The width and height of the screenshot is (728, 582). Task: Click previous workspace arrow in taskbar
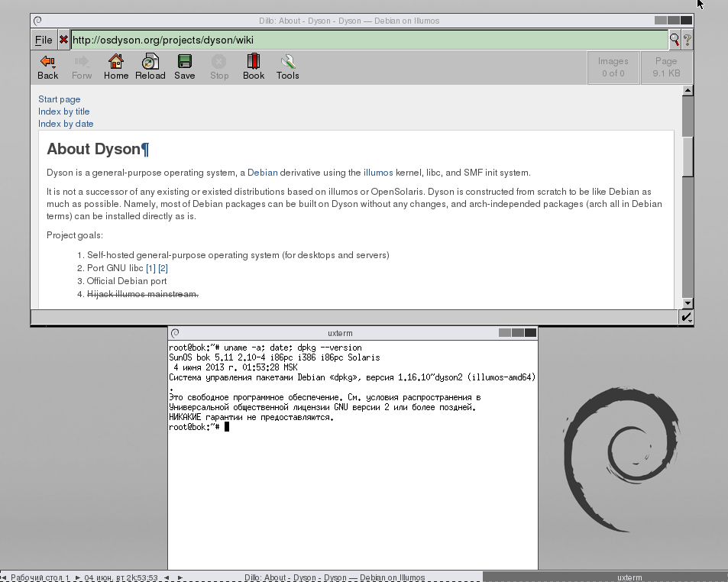[x=4, y=577]
